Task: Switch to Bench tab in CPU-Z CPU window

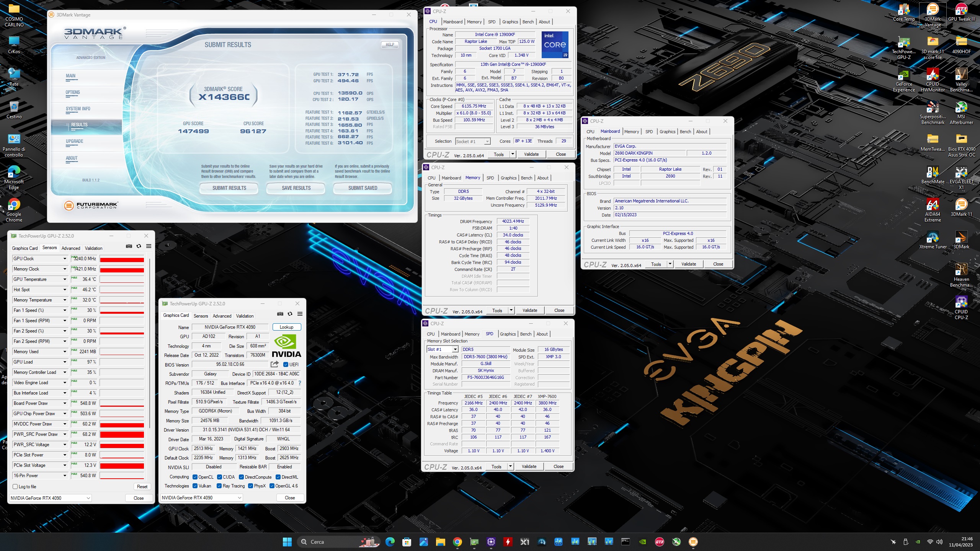Action: click(528, 22)
